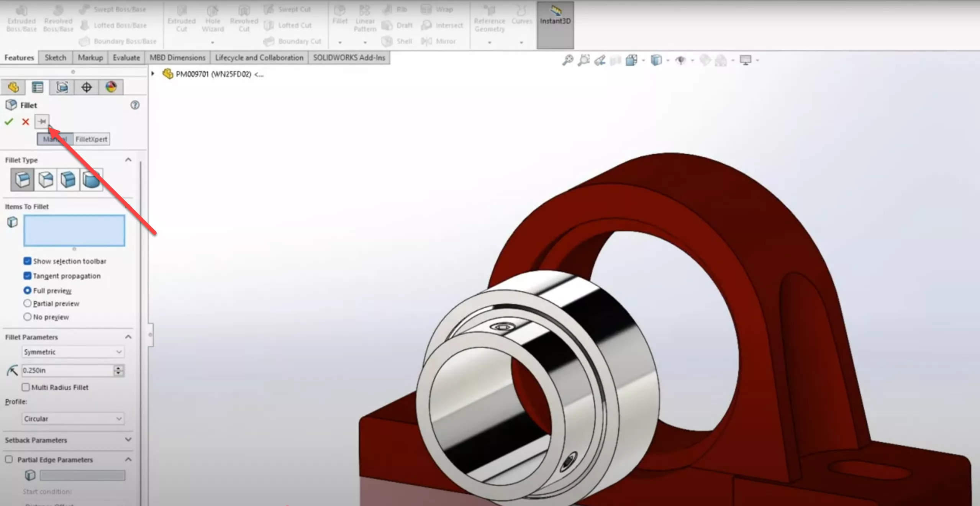Click the PropertyManager vertical scrollbar
The height and width of the screenshot is (506, 980).
point(141,333)
